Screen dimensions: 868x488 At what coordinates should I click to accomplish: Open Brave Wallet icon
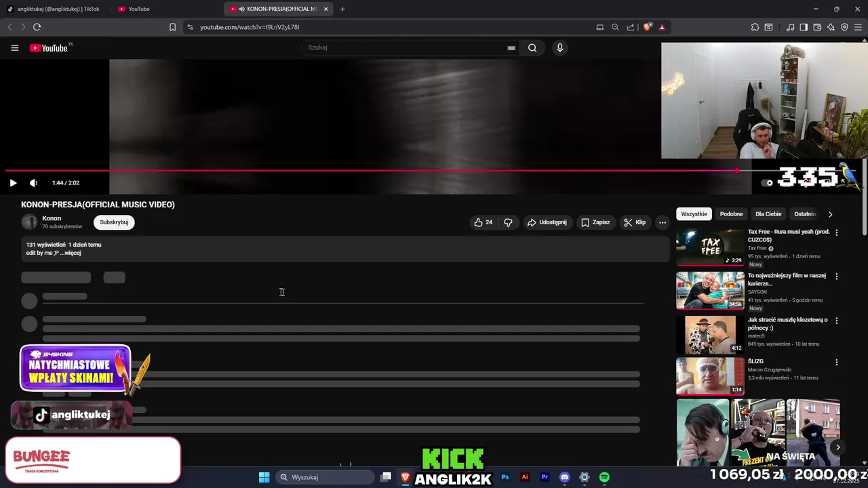click(817, 27)
